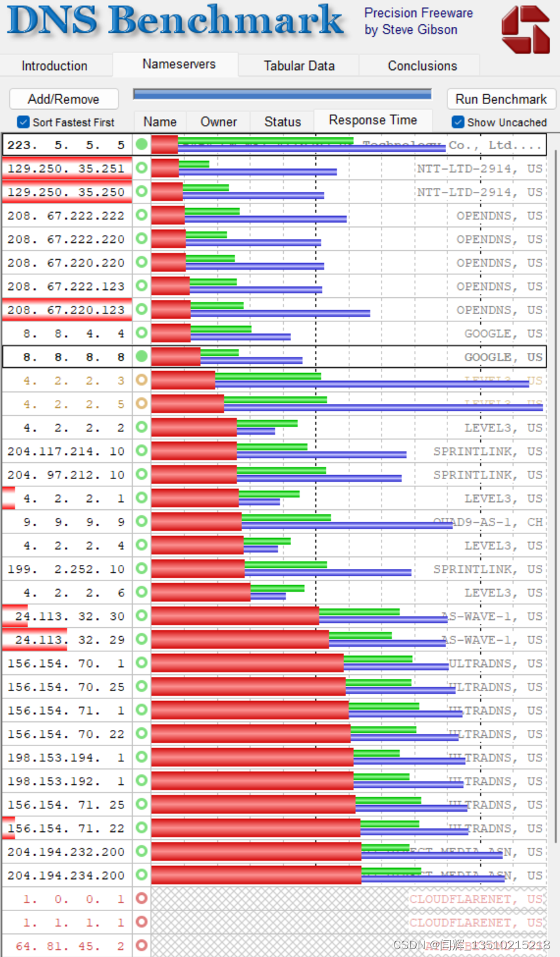Image resolution: width=560 pixels, height=957 pixels.
Task: Open the Tabular Data tab
Action: tap(299, 65)
